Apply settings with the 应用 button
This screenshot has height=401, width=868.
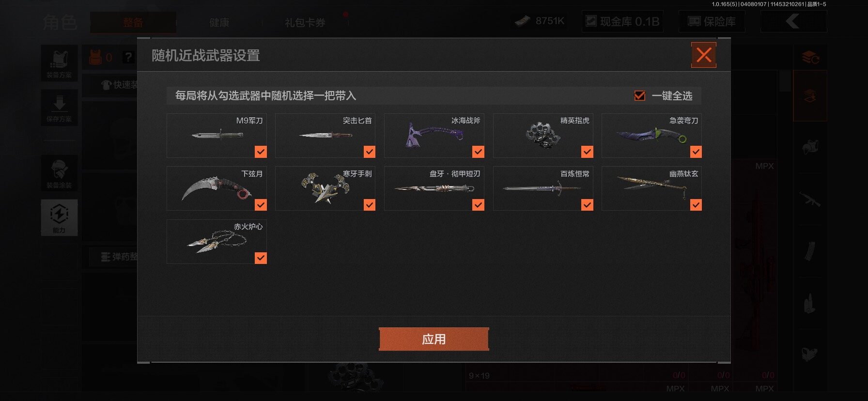click(434, 339)
